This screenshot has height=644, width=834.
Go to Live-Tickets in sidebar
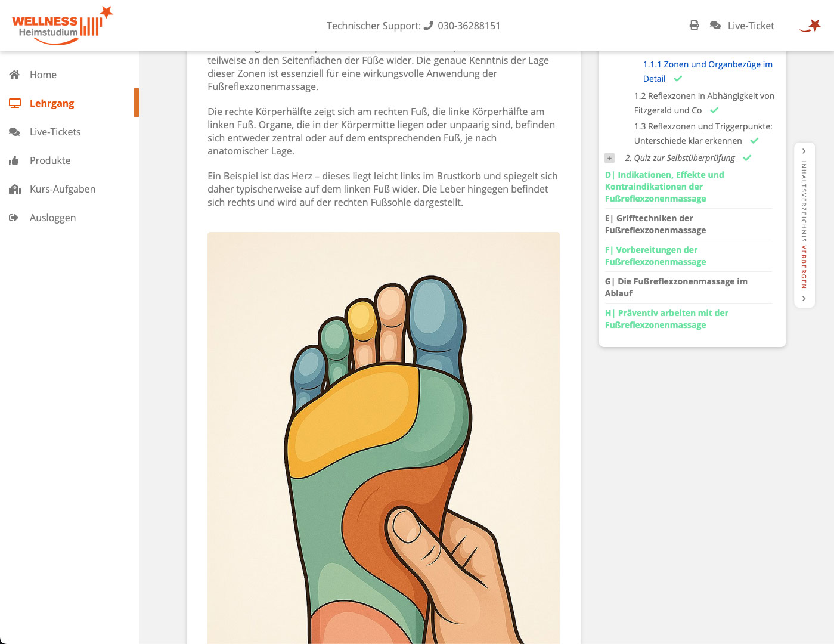pos(55,132)
